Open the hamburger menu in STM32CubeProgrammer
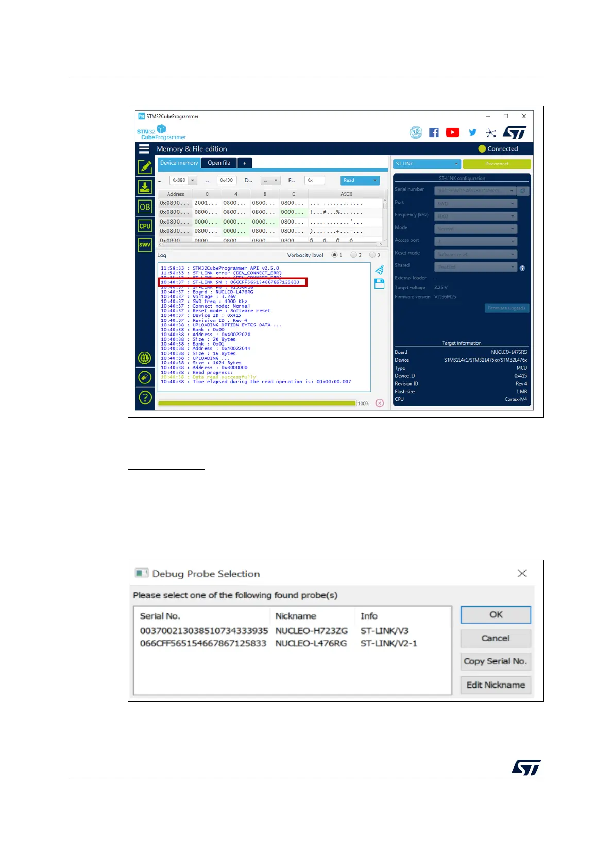This screenshot has width=613, height=868. coord(144,148)
